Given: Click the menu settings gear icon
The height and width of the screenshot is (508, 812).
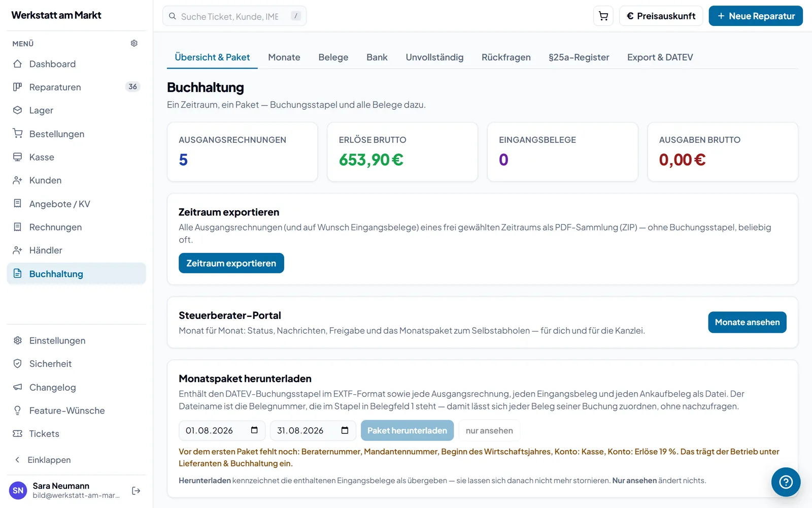Looking at the screenshot, I should click(x=134, y=43).
